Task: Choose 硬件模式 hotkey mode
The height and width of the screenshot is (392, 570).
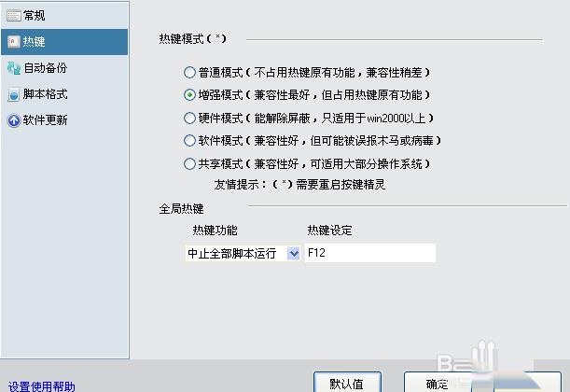Action: click(189, 118)
